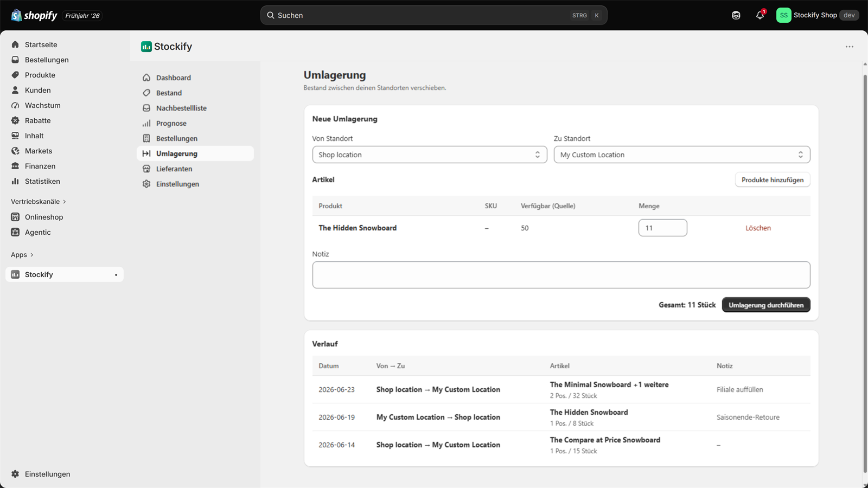Viewport: 868px width, 488px height.
Task: Click the Suchen search bar
Action: (434, 15)
